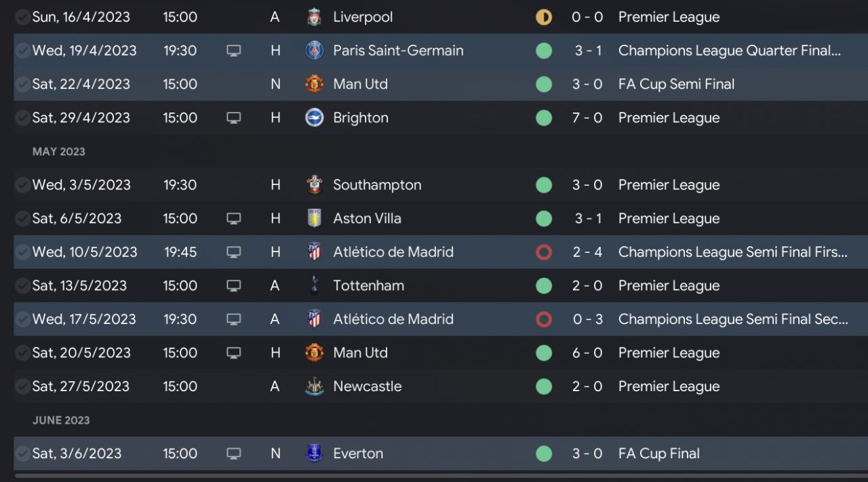
Task: Click the Southampton club crest
Action: click(x=314, y=185)
